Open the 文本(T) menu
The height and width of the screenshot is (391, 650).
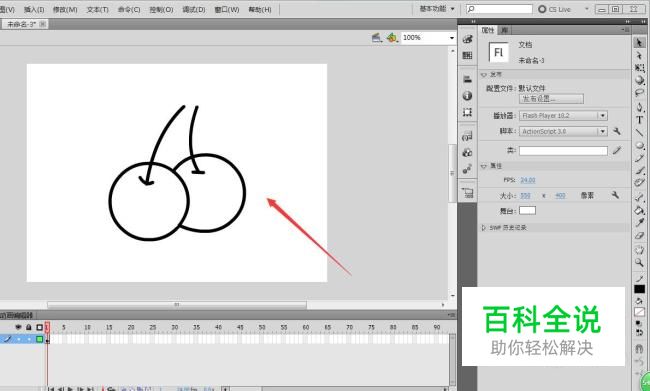coord(97,9)
